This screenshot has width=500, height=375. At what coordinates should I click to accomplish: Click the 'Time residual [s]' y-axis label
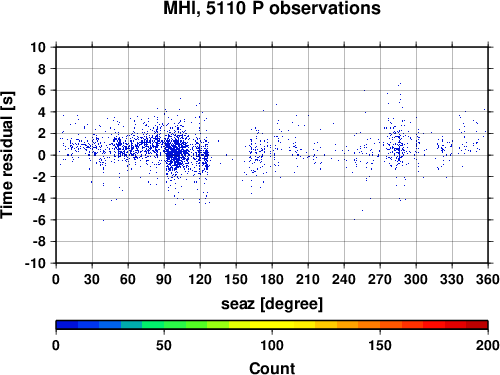coord(8,155)
